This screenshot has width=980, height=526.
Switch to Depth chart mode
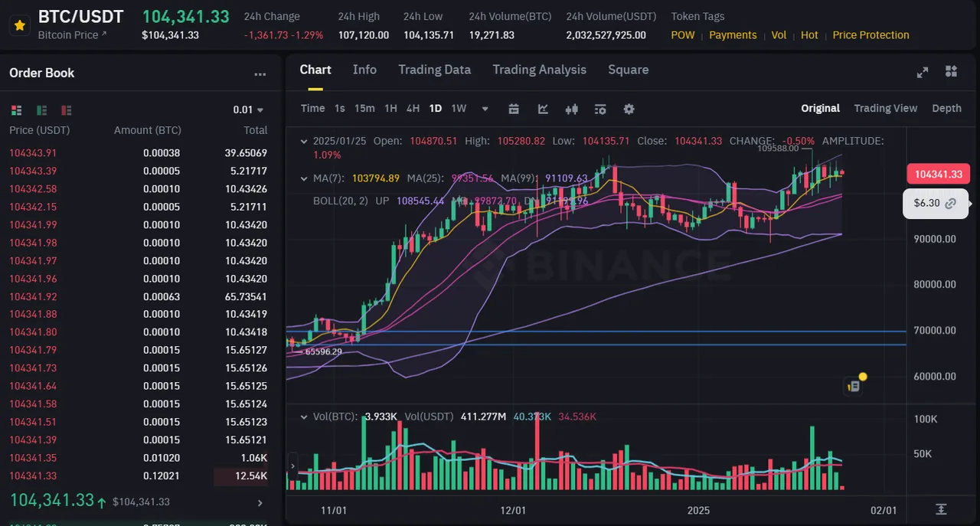[x=946, y=109]
